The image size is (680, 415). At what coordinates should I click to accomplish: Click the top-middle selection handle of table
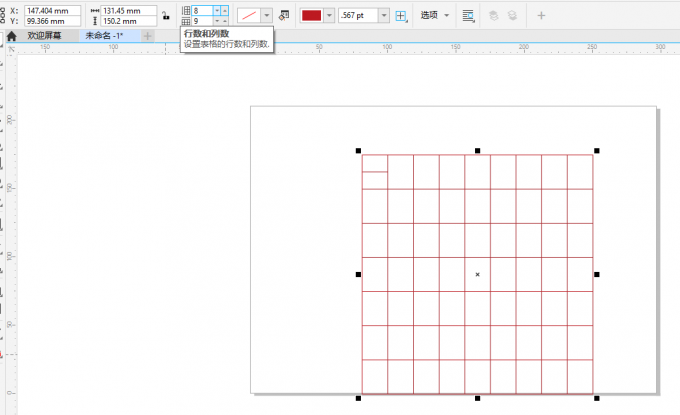(x=477, y=150)
